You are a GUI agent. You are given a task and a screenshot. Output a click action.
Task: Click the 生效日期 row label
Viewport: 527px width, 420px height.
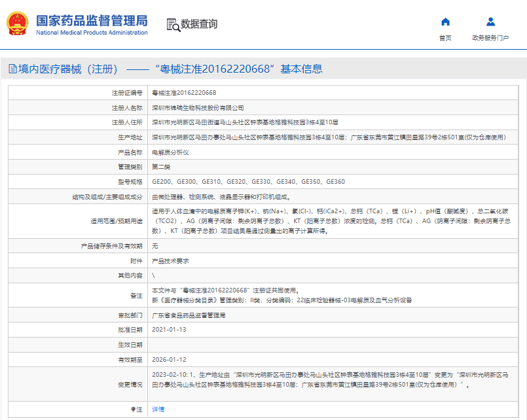(x=130, y=345)
